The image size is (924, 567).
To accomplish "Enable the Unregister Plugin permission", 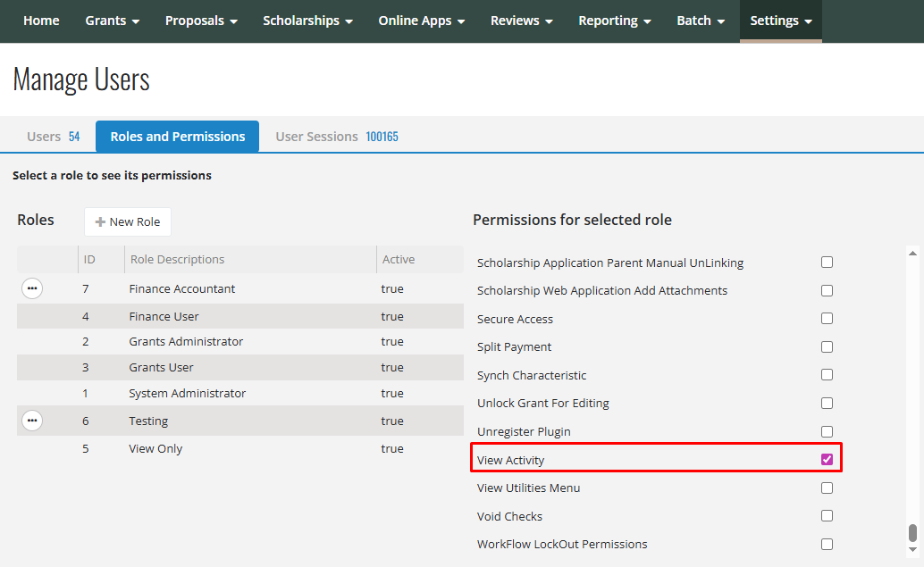I will tap(827, 431).
